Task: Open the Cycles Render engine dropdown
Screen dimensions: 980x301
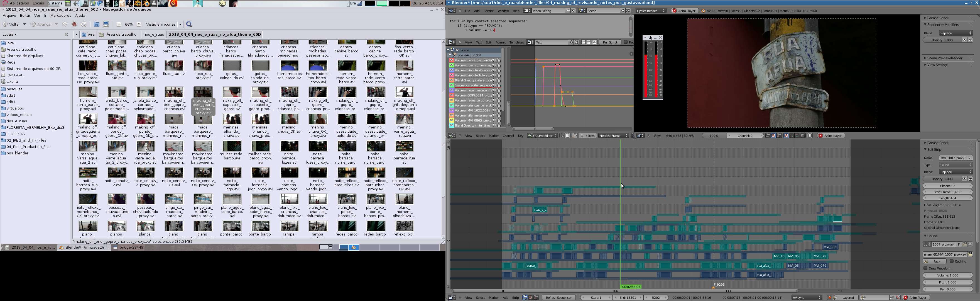Action: click(651, 11)
